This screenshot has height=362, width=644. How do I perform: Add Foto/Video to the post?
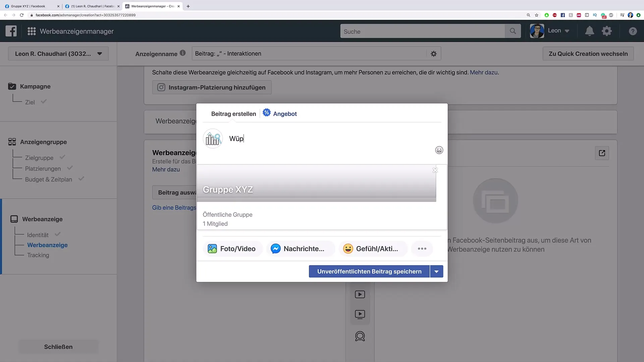[232, 249]
